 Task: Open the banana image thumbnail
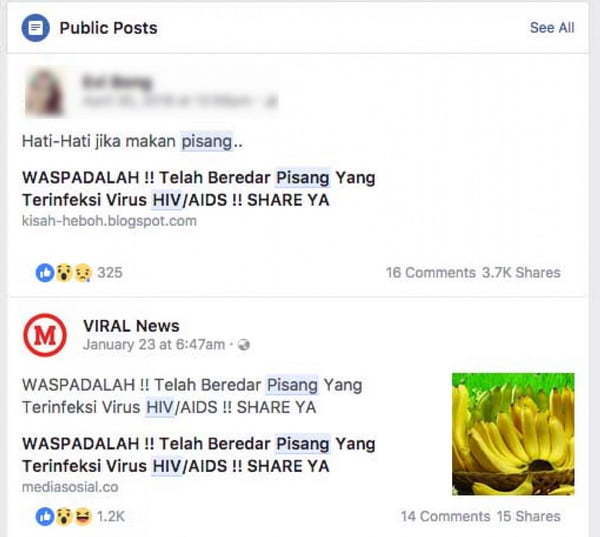[513, 434]
